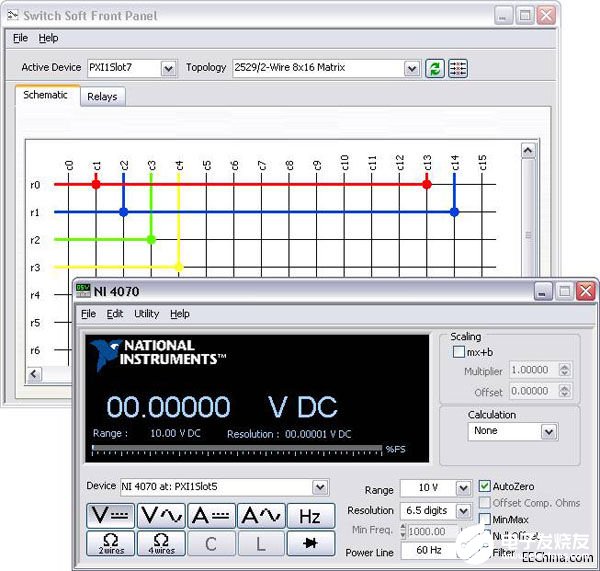Click green refresh icon in Switch panel

tap(435, 69)
